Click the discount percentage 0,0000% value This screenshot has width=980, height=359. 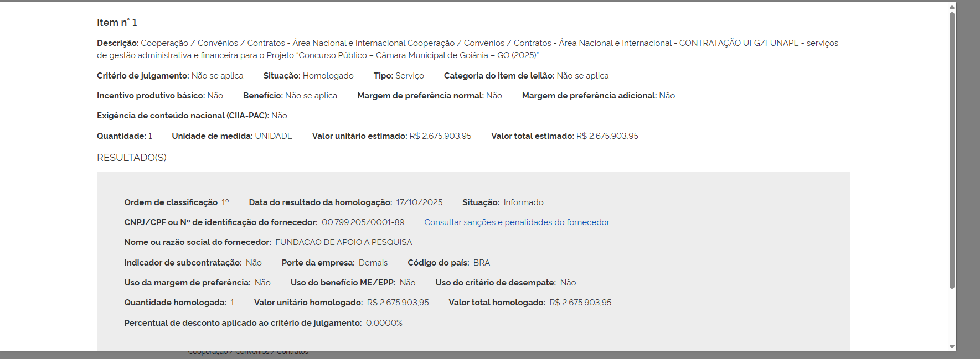[384, 323]
